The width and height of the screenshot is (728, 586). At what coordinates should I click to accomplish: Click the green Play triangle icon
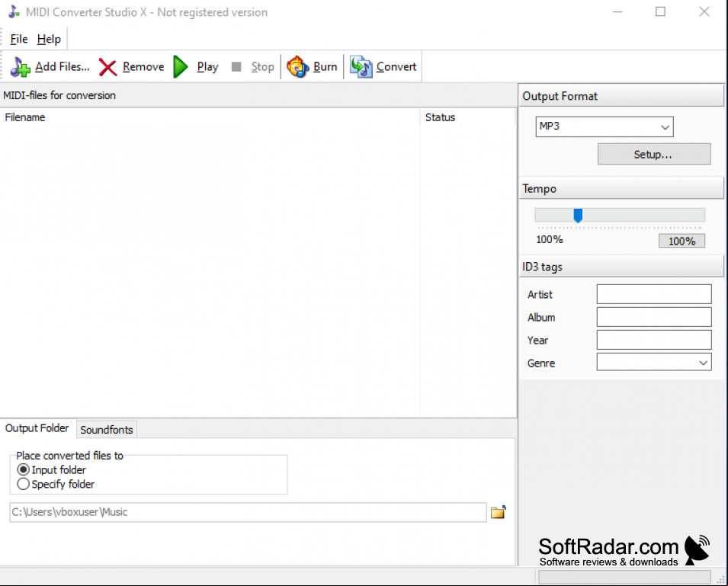(x=180, y=67)
